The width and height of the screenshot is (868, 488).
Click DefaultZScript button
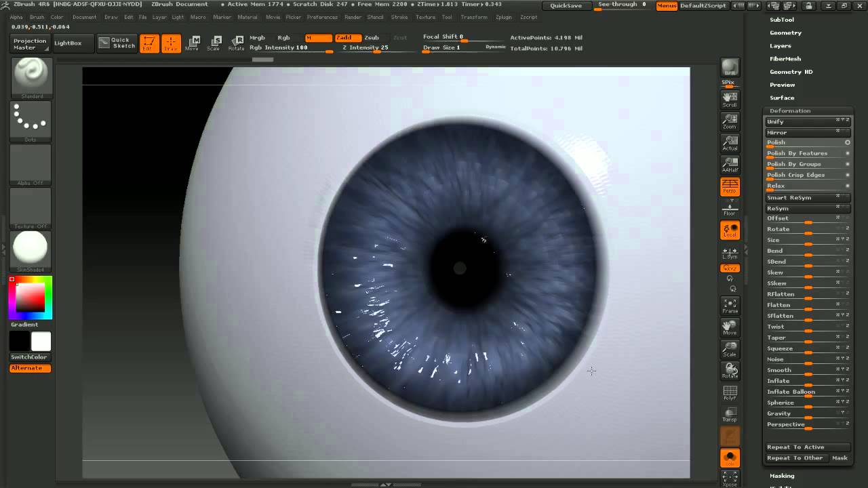[x=703, y=5]
